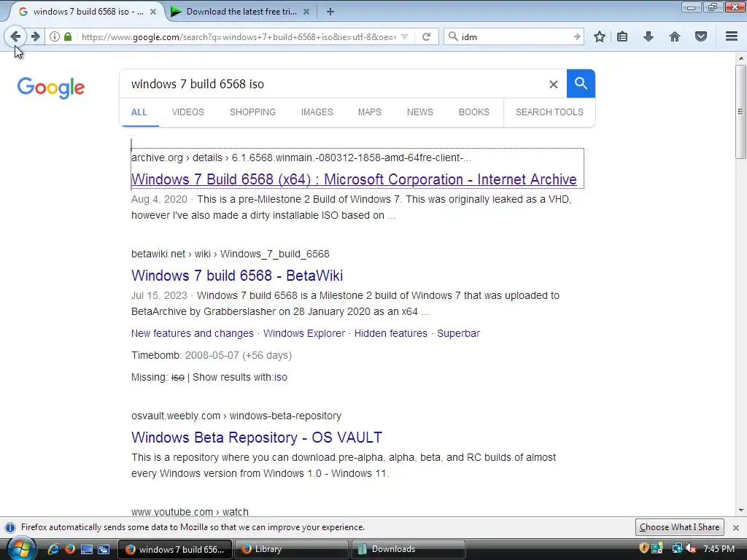Open site information 'i' icon
The width and height of the screenshot is (747, 560).
point(55,36)
